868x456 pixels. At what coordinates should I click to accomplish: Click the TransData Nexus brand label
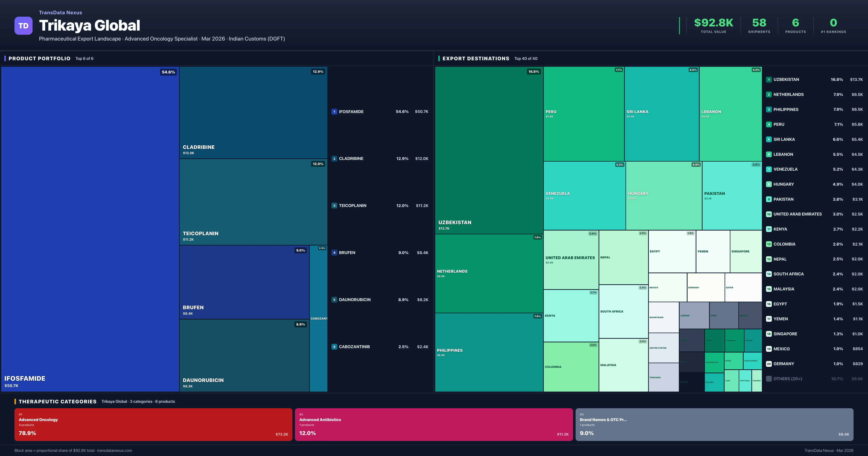60,12
